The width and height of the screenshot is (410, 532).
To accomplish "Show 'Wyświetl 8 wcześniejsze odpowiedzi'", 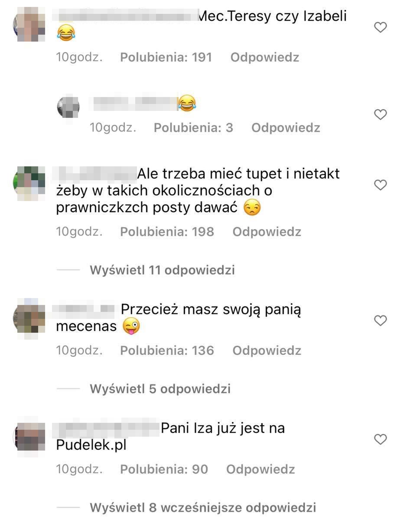I will click(203, 507).
